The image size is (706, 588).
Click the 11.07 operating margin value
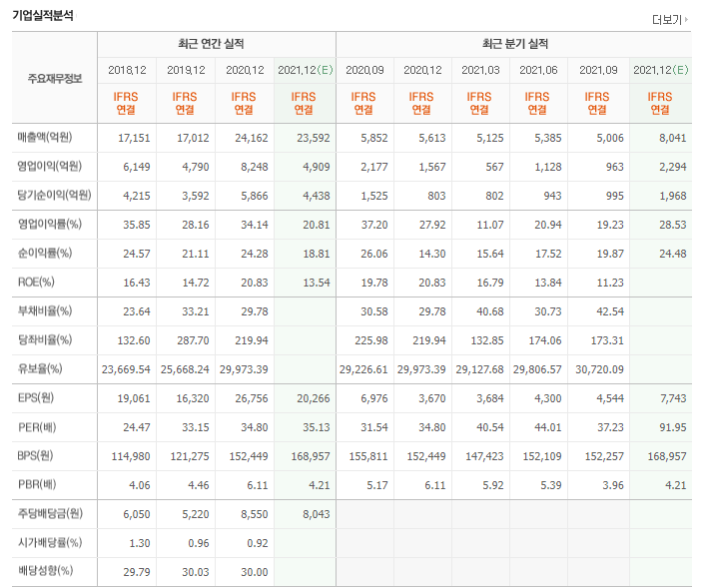pos(490,225)
